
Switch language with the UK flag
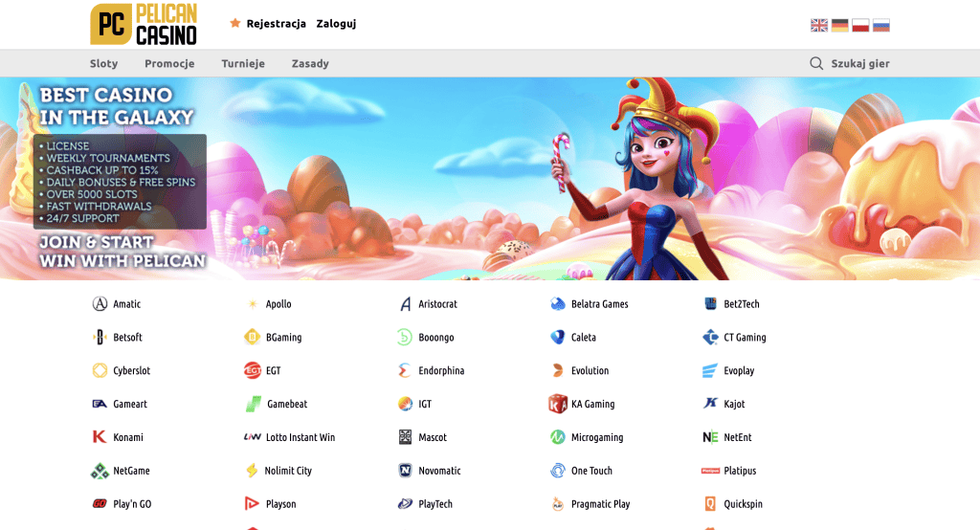(819, 25)
